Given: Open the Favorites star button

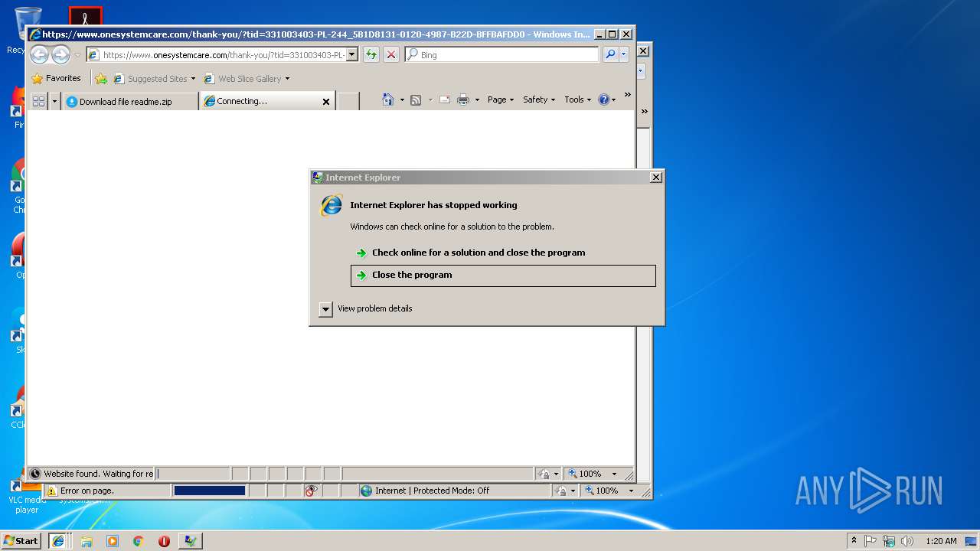Looking at the screenshot, I should click(x=37, y=78).
